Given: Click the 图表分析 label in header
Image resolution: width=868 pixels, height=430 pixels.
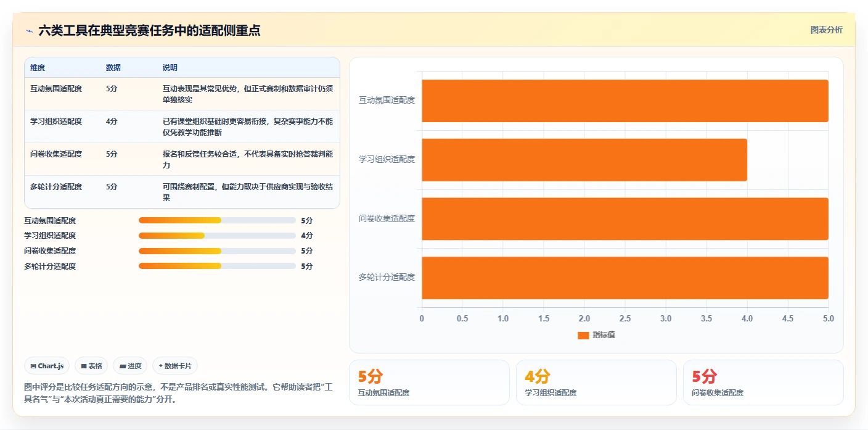Looking at the screenshot, I should click(x=826, y=30).
